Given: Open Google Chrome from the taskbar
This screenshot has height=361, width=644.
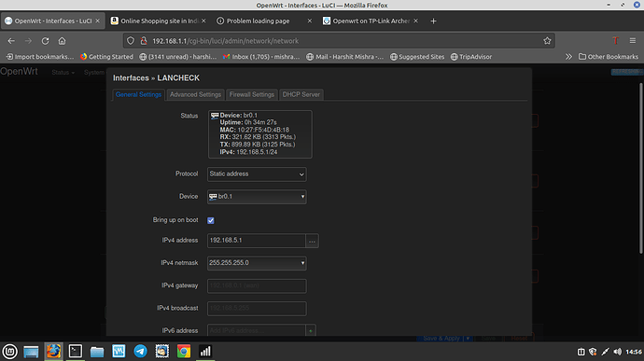Looking at the screenshot, I should tap(184, 351).
